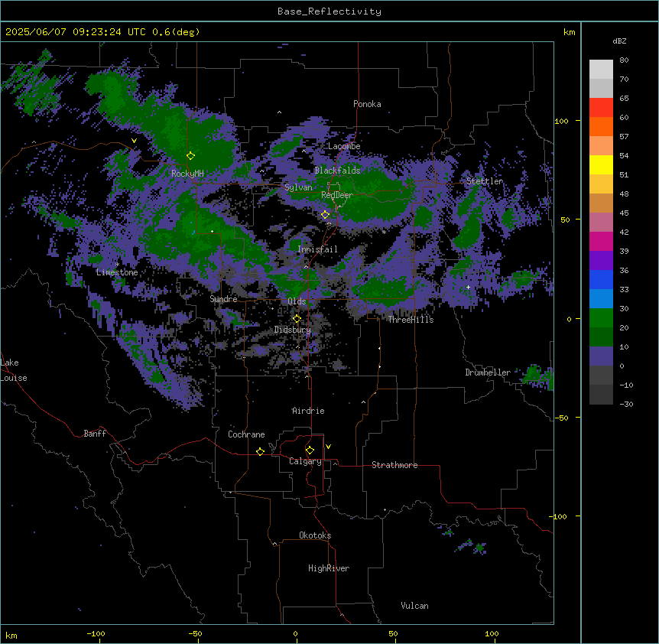The width and height of the screenshot is (659, 644).
Task: Pick the bright yellow 51-54 dBZ swatch
Action: (601, 164)
